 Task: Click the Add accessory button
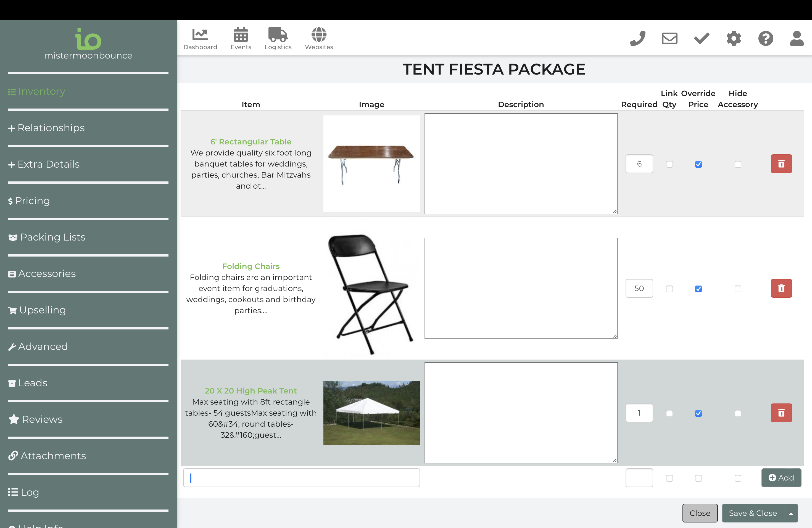[781, 477]
